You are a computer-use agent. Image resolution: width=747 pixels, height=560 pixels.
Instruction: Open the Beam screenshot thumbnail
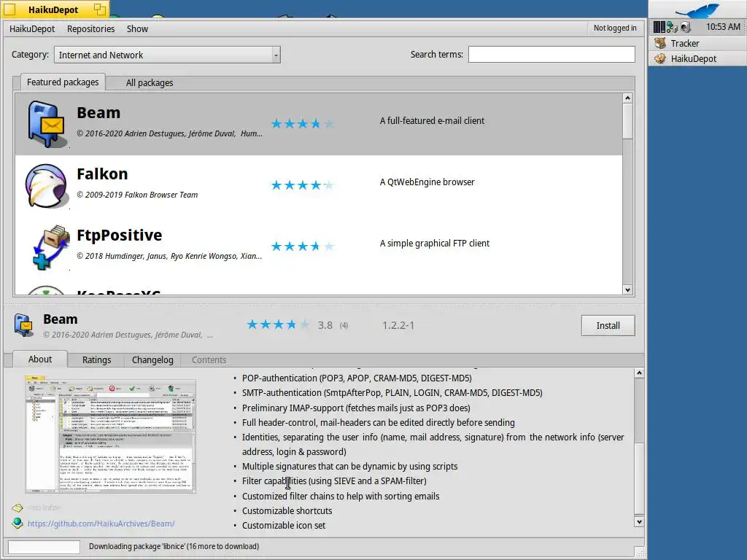click(110, 436)
